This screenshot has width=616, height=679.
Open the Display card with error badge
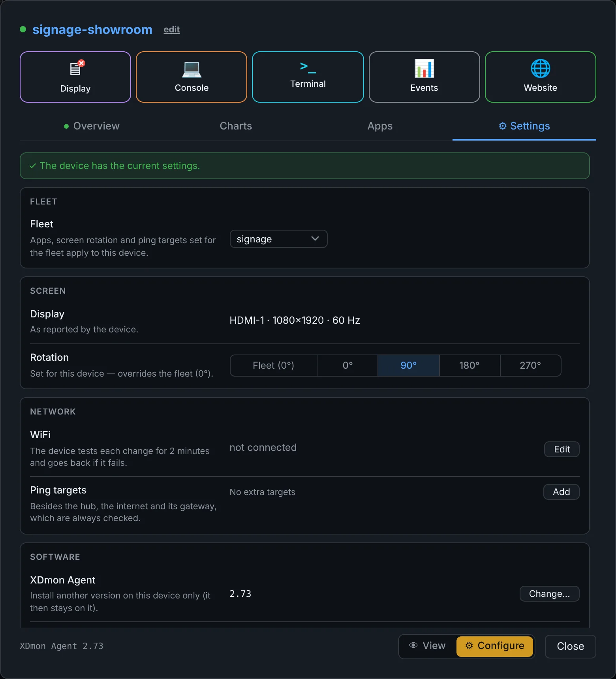coord(75,77)
